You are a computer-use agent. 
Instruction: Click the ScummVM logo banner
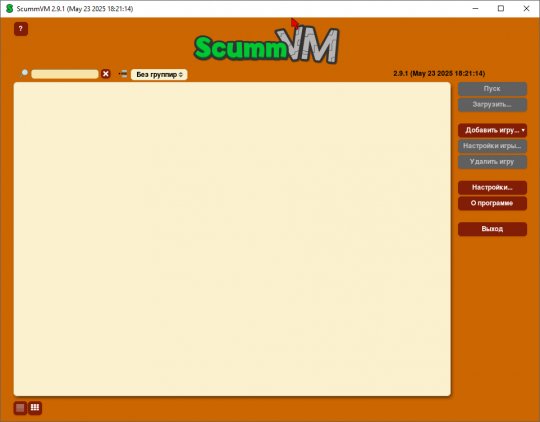267,45
